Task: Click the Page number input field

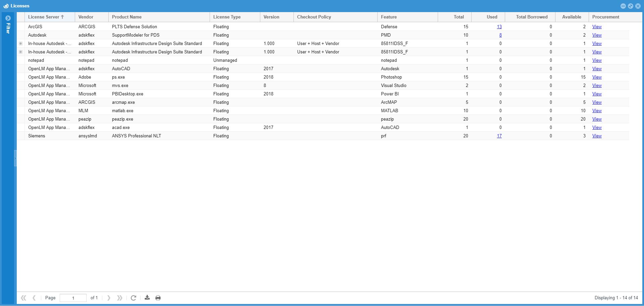Action: tap(73, 298)
